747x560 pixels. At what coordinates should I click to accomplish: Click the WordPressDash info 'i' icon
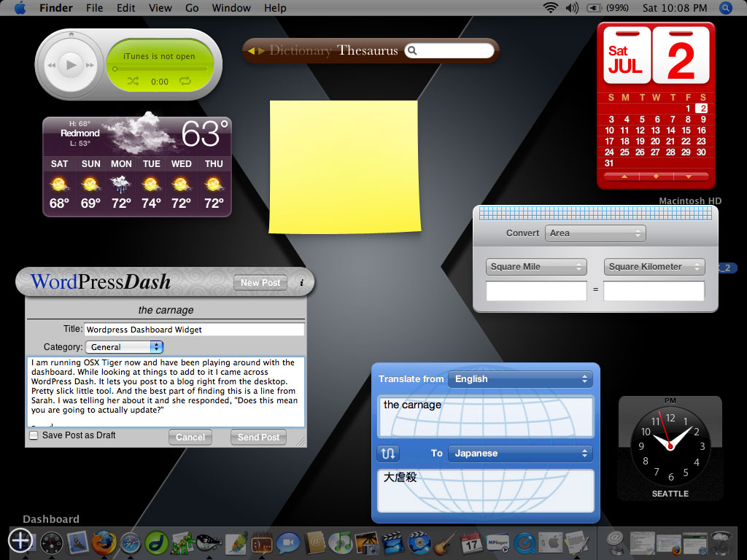click(301, 283)
